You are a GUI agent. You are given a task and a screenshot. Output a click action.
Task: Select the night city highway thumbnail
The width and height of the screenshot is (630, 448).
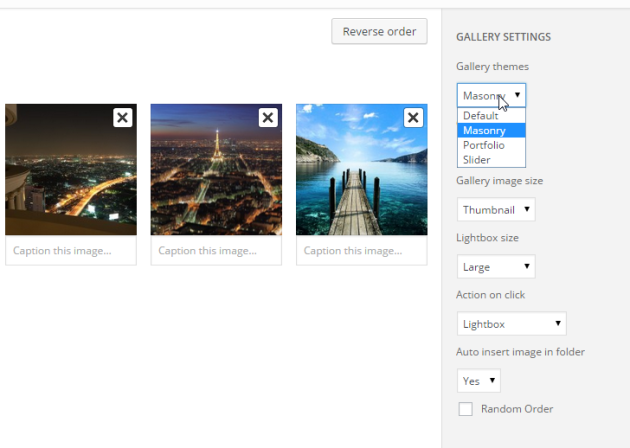click(x=71, y=170)
